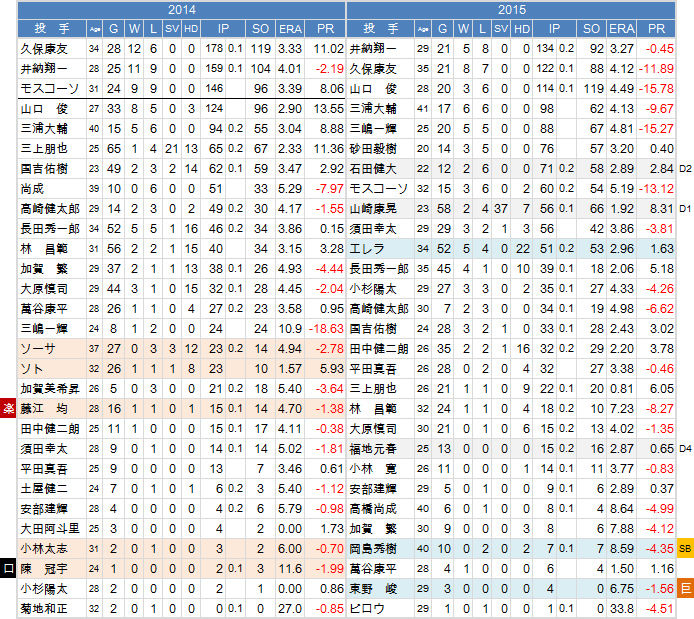This screenshot has width=694, height=619.
Task: Click the 33.8 ERA value for ビロウ
Action: (x=621, y=609)
